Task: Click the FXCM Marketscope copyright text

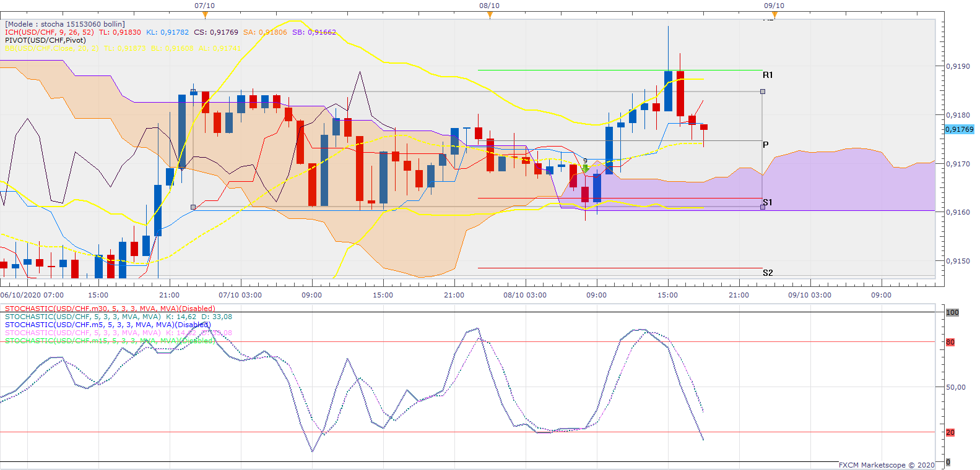Action: coord(887,465)
